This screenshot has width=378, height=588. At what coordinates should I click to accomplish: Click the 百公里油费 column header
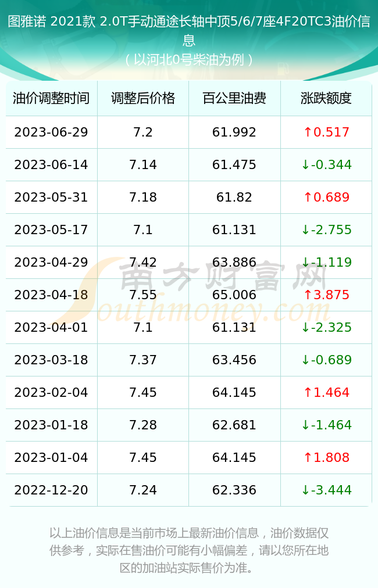click(x=234, y=98)
